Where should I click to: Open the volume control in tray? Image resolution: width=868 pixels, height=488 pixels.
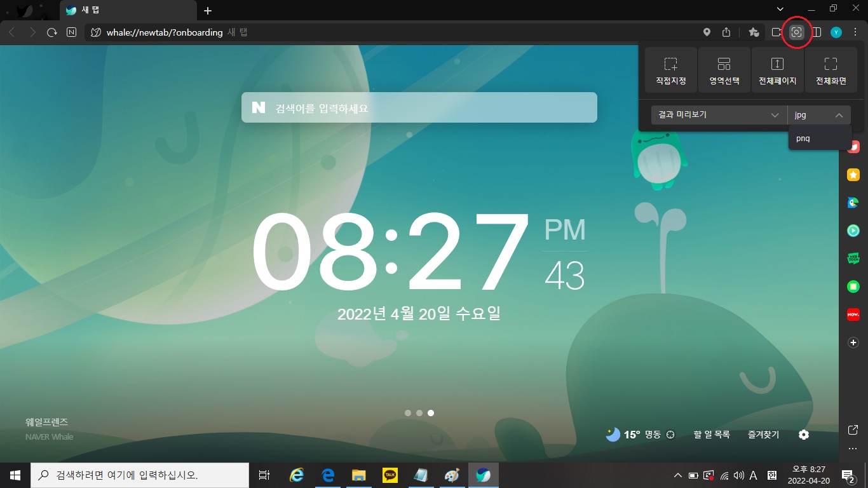click(738, 475)
